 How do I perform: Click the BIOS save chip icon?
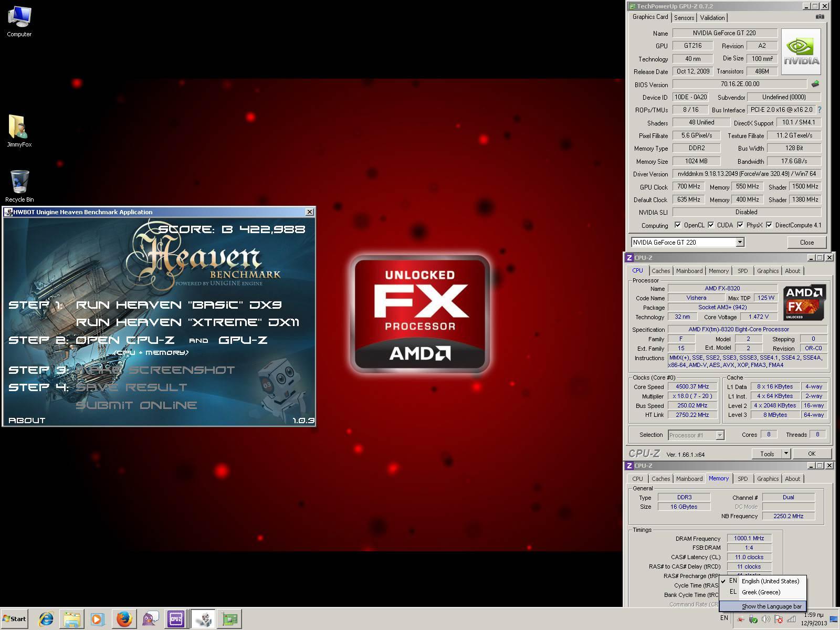pos(815,84)
